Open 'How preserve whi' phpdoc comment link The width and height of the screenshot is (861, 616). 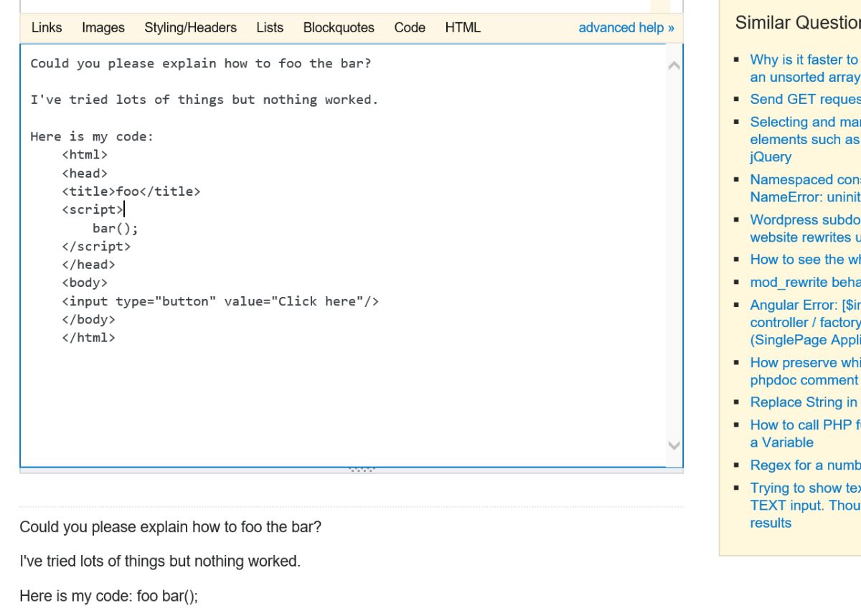pyautogui.click(x=805, y=372)
